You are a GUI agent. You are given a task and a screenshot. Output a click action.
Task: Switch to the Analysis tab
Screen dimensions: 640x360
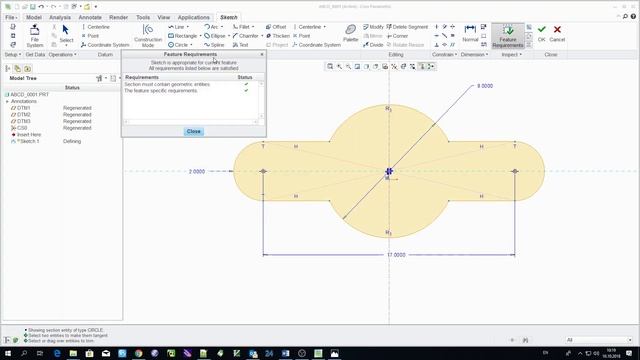60,18
